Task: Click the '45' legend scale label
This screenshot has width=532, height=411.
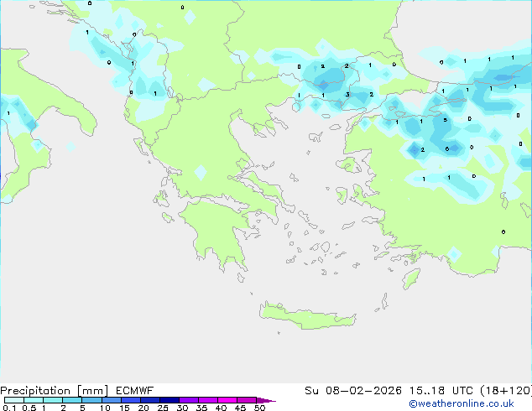Action: [x=240, y=408]
